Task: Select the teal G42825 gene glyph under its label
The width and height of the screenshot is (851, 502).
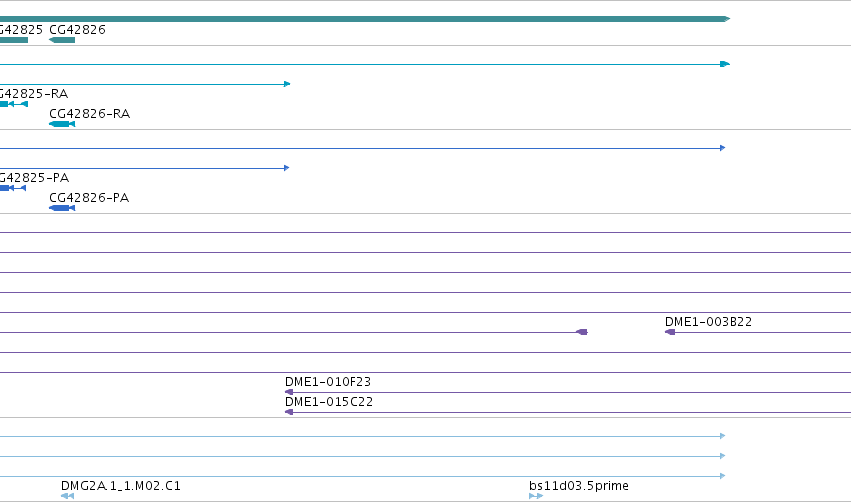Action: click(x=14, y=40)
